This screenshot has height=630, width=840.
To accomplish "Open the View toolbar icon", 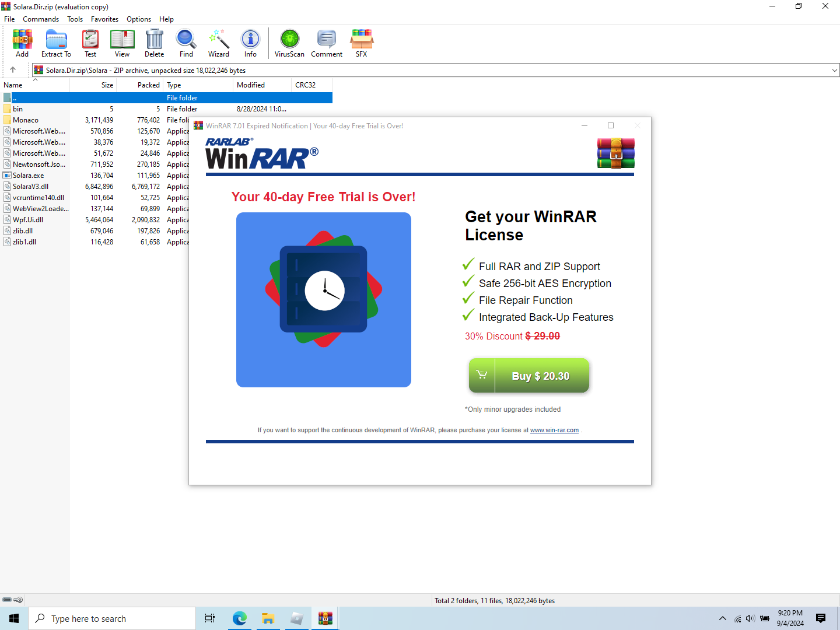I will click(x=123, y=43).
